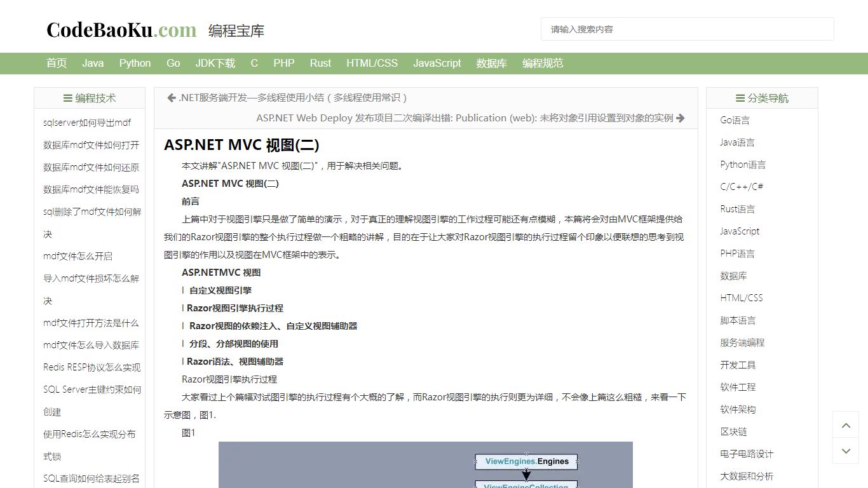This screenshot has width=868, height=488.
Task: Open the PHP navigation item
Action: pos(284,63)
